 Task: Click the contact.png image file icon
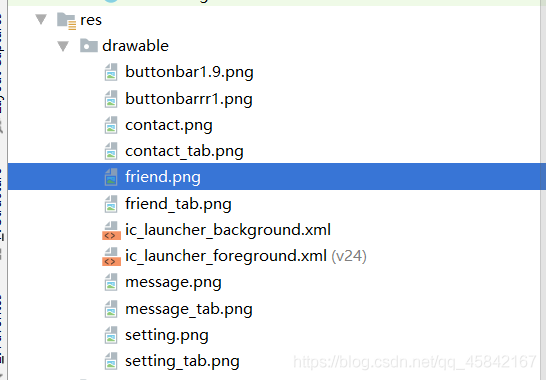111,125
